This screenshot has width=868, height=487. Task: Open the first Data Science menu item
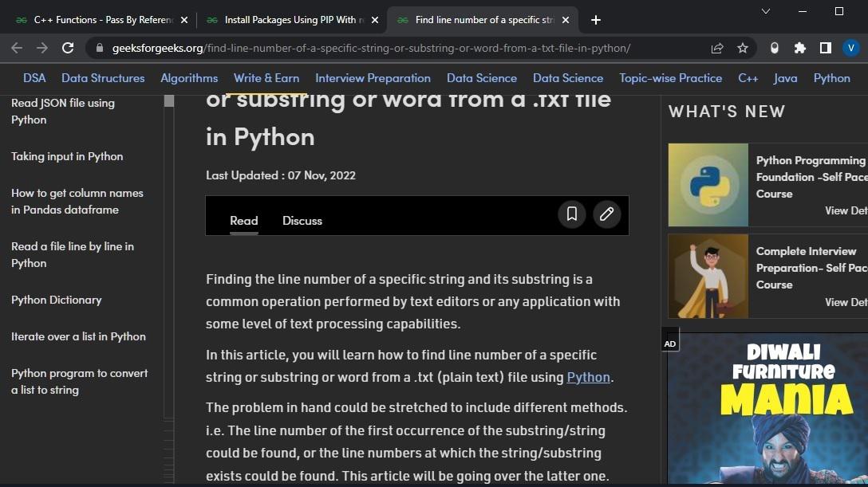[x=482, y=78]
